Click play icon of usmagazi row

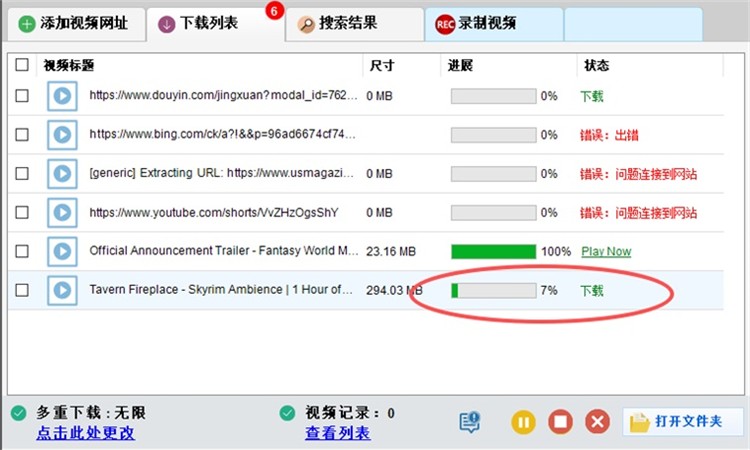pos(62,174)
